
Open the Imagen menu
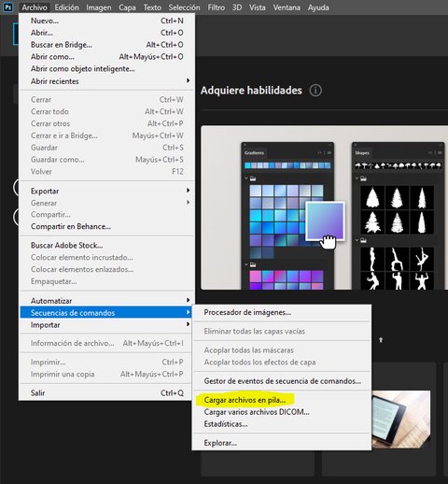tap(99, 7)
